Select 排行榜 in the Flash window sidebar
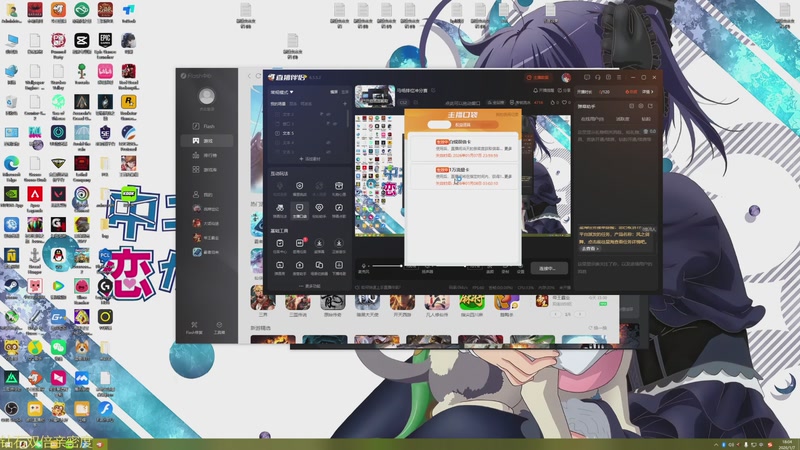 (205, 155)
